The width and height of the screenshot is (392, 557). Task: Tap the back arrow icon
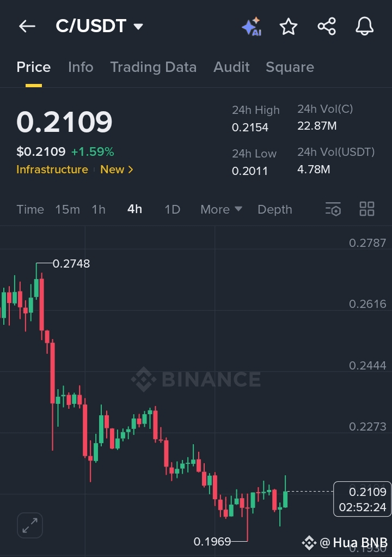(x=27, y=26)
